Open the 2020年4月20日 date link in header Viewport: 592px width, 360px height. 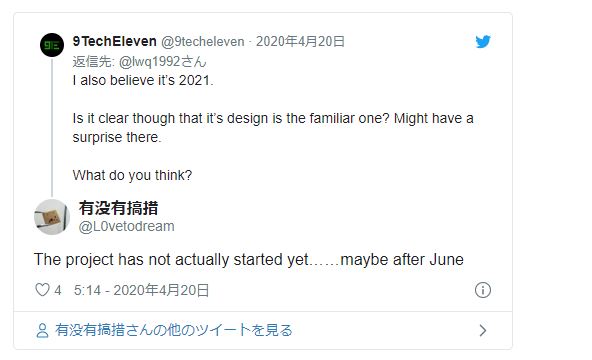tap(301, 41)
